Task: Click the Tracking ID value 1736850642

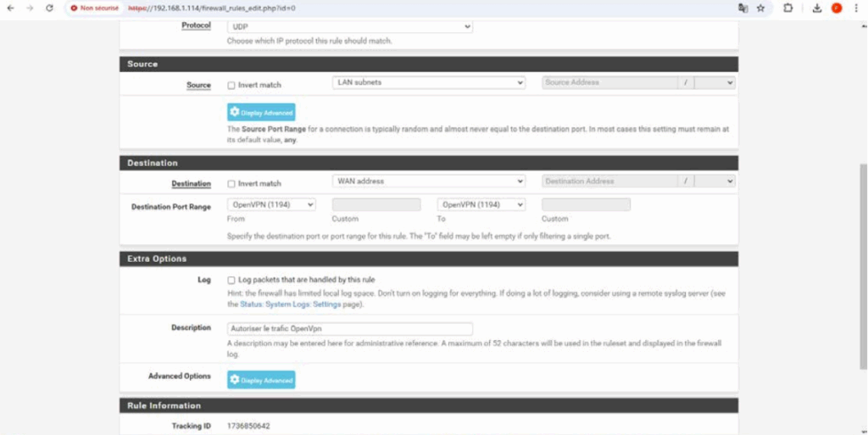Action: tap(248, 427)
